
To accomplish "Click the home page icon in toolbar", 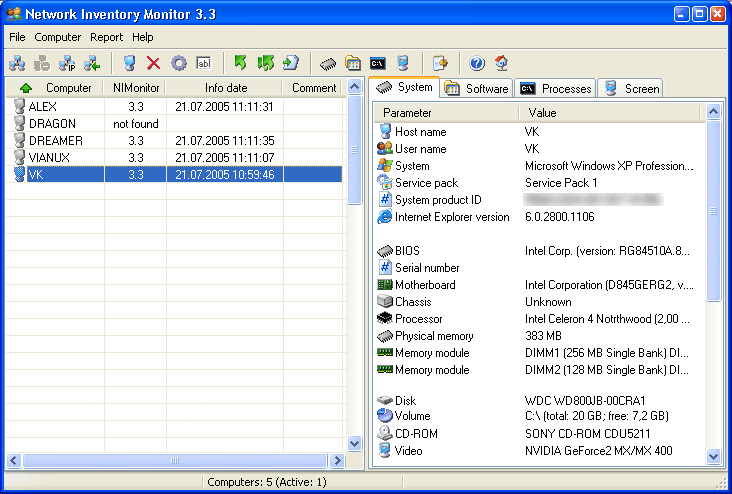I will tap(502, 63).
